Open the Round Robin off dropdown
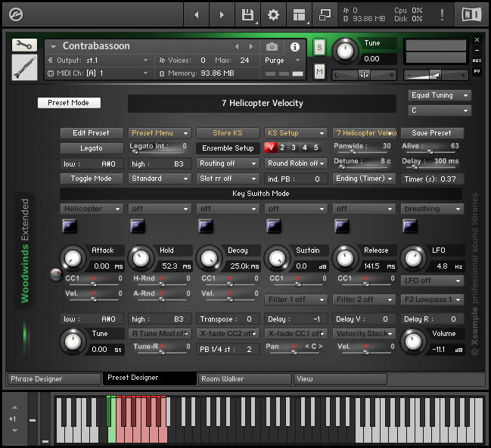The height and width of the screenshot is (448, 491). [296, 163]
